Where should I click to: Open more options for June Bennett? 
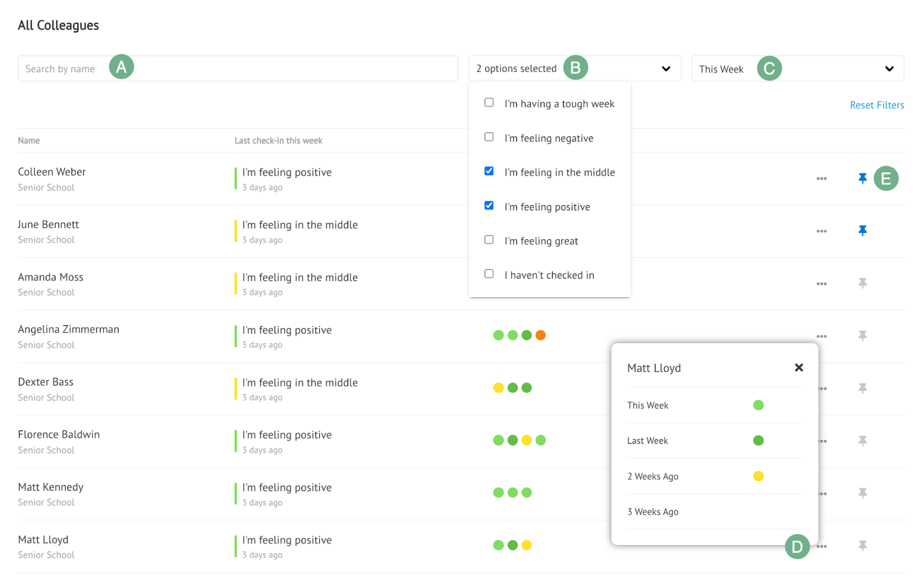(821, 231)
